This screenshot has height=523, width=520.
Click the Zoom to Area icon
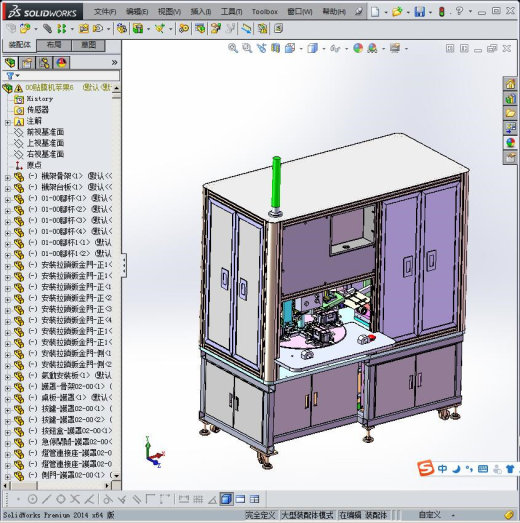(x=247, y=48)
